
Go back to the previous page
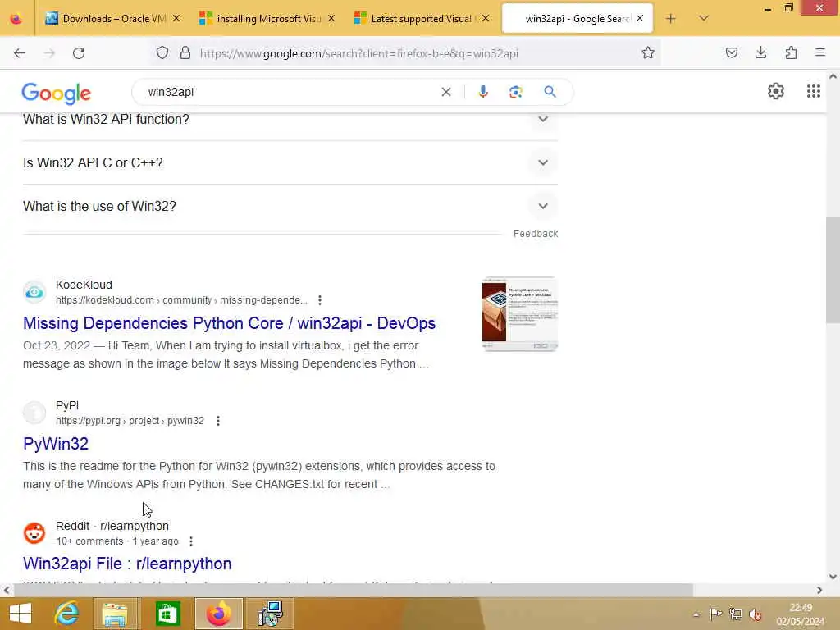20,53
